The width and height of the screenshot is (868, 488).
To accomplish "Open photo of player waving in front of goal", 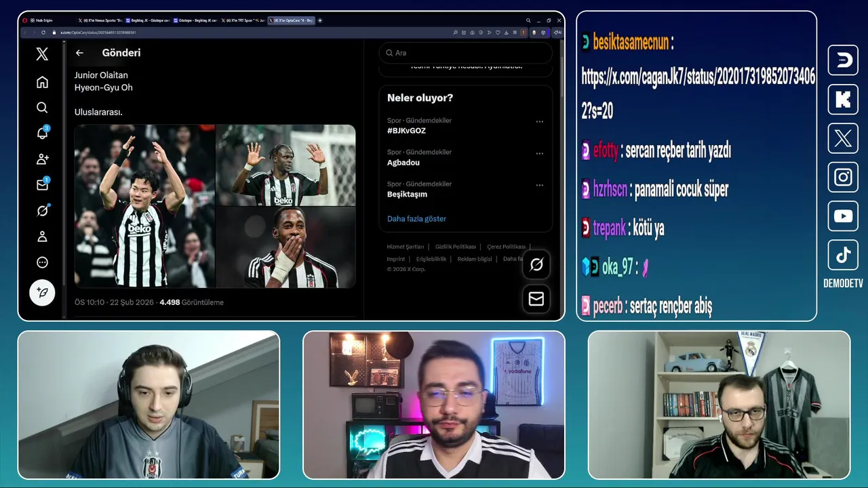I will [285, 165].
